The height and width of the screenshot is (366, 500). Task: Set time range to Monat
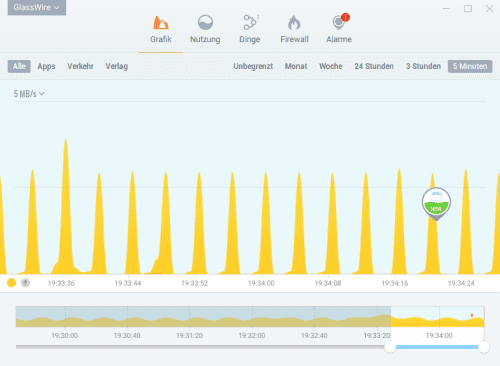296,66
